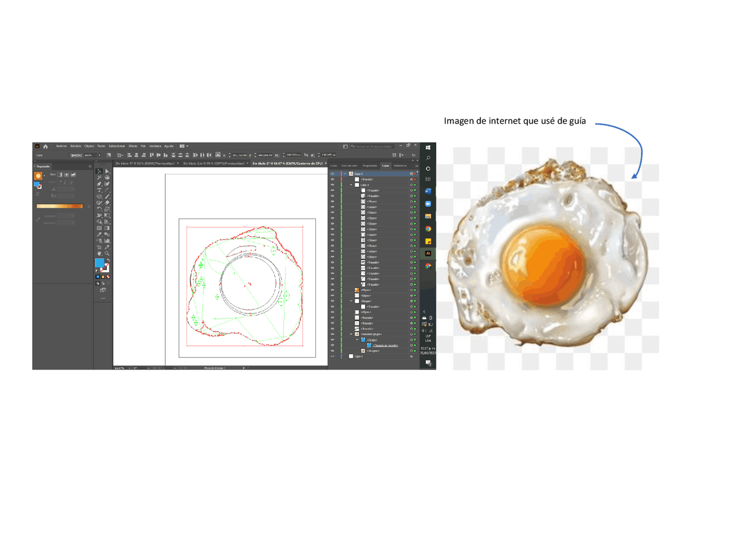Viewport: 756px width, 535px height.
Task: Launch Google Chrome from the taskbar
Action: pyautogui.click(x=428, y=228)
